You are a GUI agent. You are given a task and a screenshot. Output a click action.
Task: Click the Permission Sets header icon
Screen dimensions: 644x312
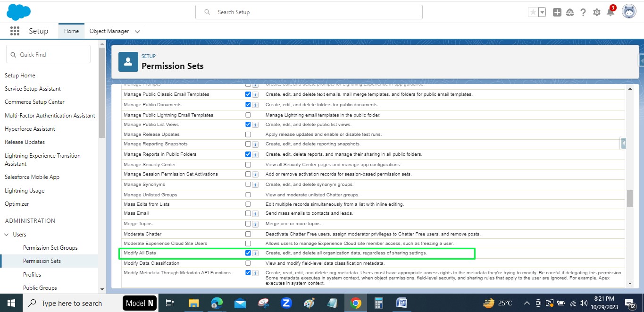tap(128, 62)
